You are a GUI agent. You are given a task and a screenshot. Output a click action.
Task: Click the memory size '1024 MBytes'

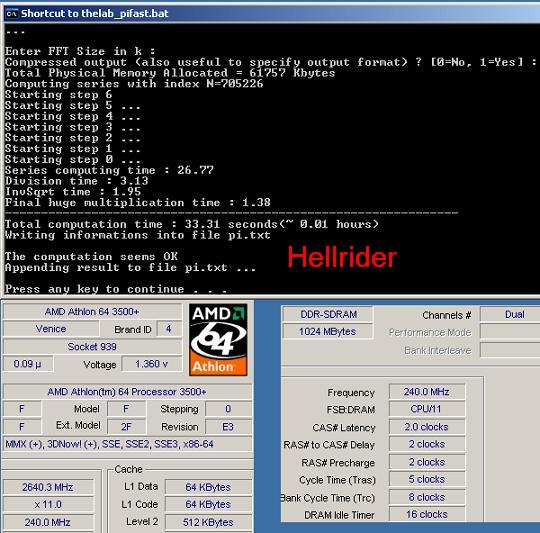pos(328,332)
